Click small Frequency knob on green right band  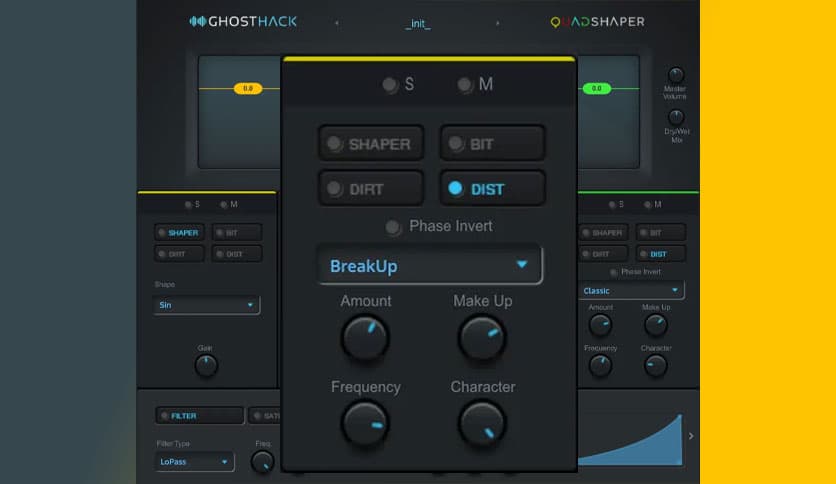coord(600,366)
